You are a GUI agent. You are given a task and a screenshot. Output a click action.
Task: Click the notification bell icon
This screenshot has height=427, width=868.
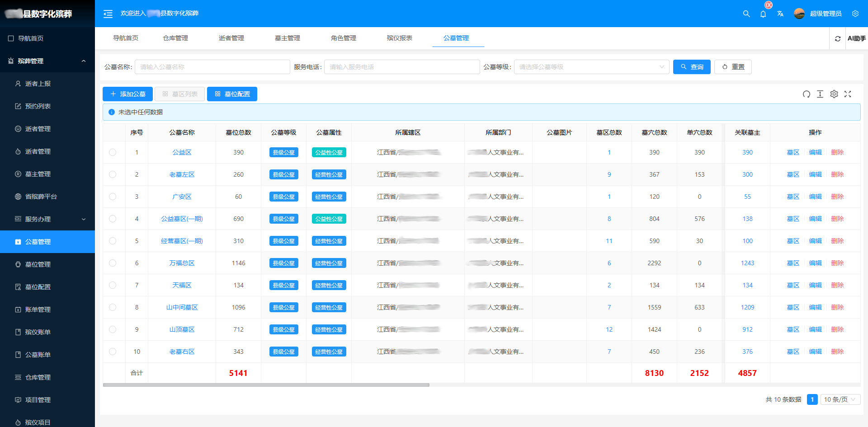tap(763, 14)
